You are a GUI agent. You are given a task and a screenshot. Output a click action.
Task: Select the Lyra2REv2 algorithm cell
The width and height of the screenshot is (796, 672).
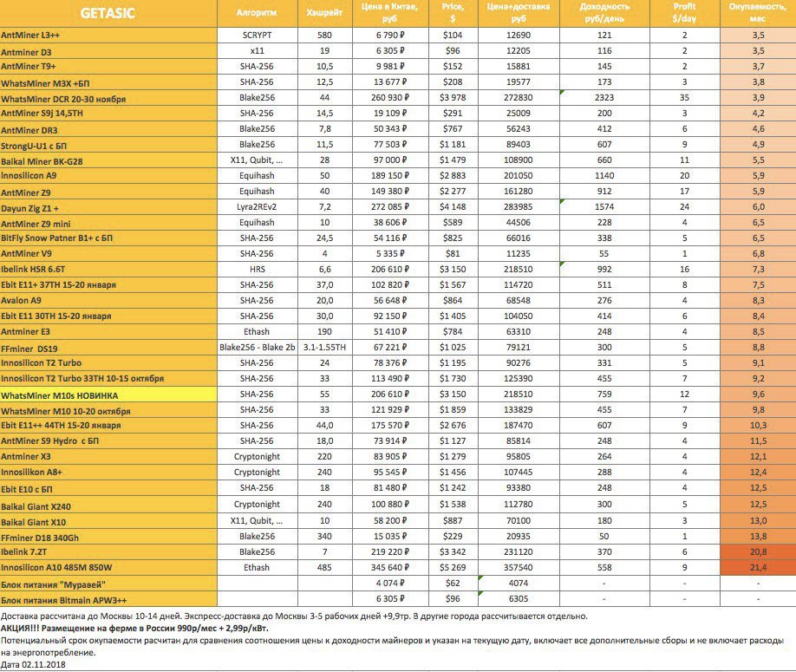coord(258,207)
